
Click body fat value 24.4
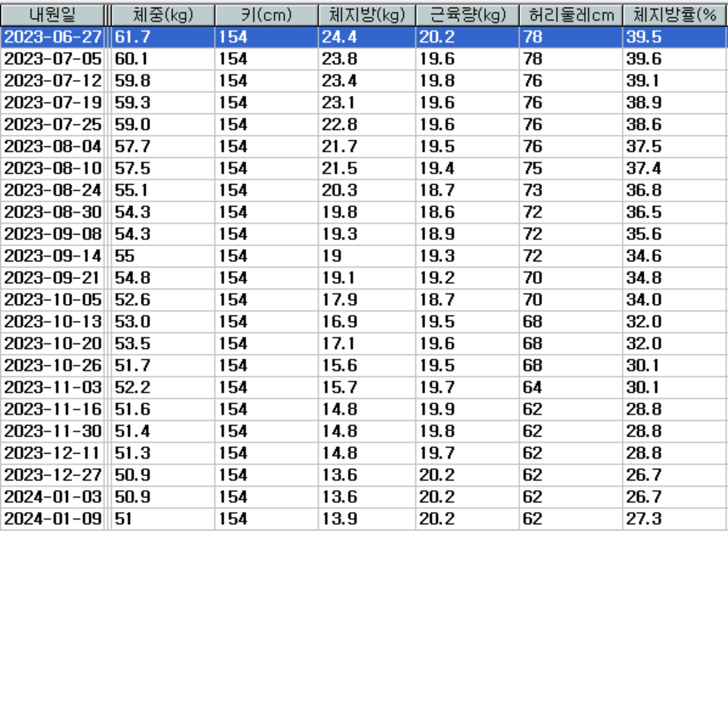[x=339, y=37]
